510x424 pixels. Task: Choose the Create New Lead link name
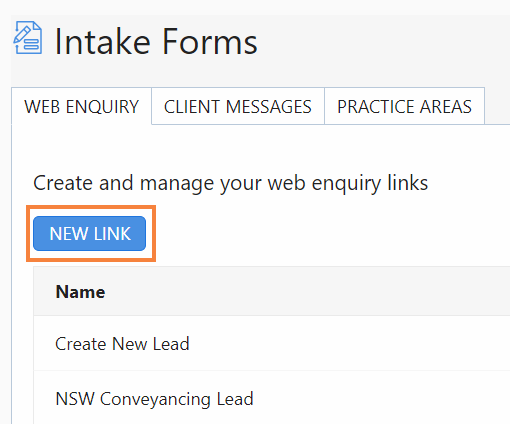click(x=122, y=344)
